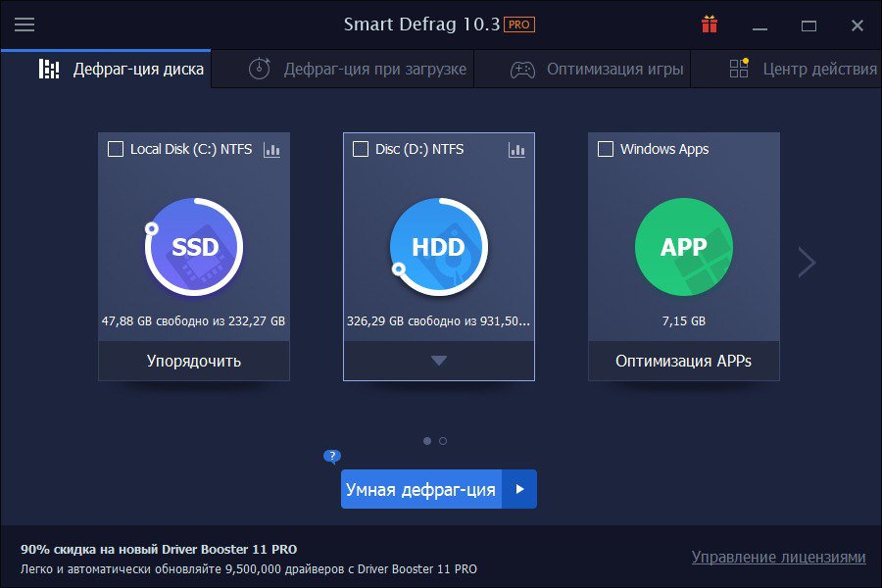Image resolution: width=882 pixels, height=588 pixels.
Task: Click the blue HDD disk circle
Action: tap(439, 247)
